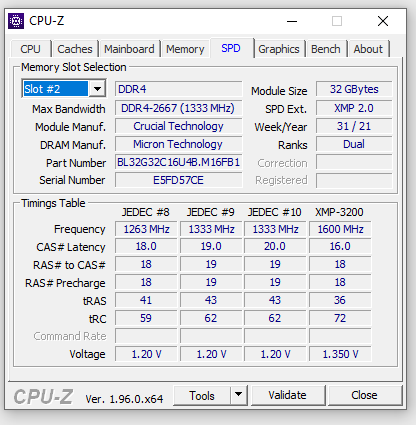This screenshot has height=425, width=416.
Task: Click the JEDEC #10 frequency cell
Action: [x=275, y=229]
